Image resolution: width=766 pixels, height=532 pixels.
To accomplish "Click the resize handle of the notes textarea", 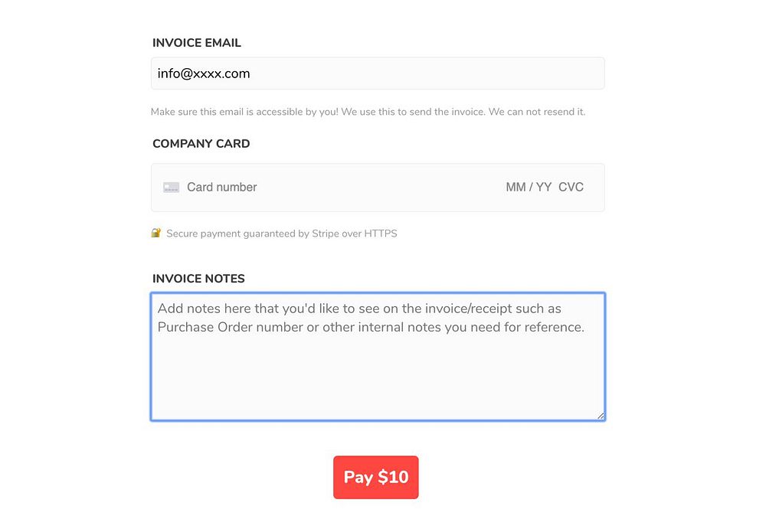I will (x=601, y=416).
